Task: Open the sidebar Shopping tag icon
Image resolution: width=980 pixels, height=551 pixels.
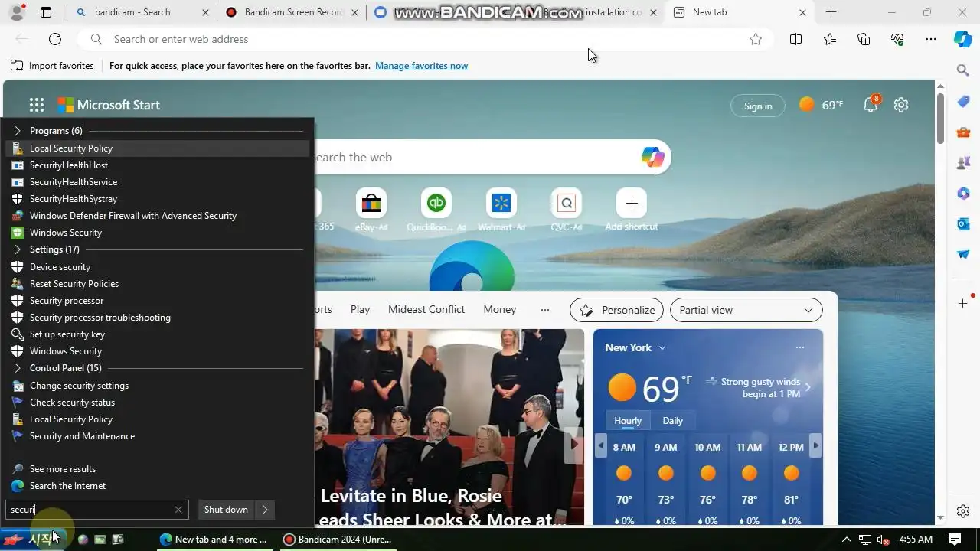Action: click(963, 102)
